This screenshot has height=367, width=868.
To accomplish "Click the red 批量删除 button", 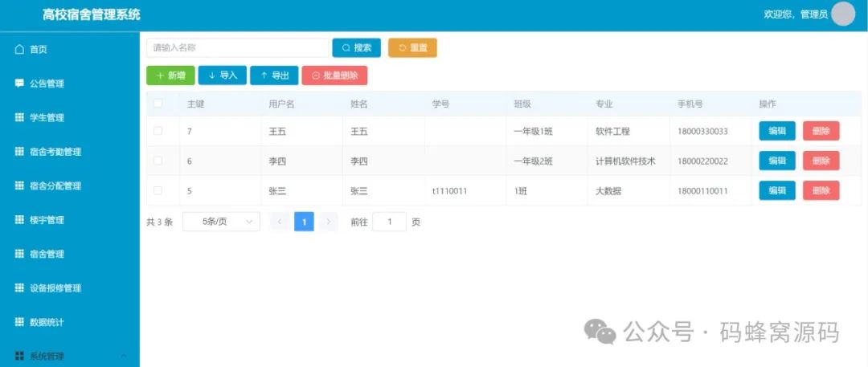I will tap(334, 75).
